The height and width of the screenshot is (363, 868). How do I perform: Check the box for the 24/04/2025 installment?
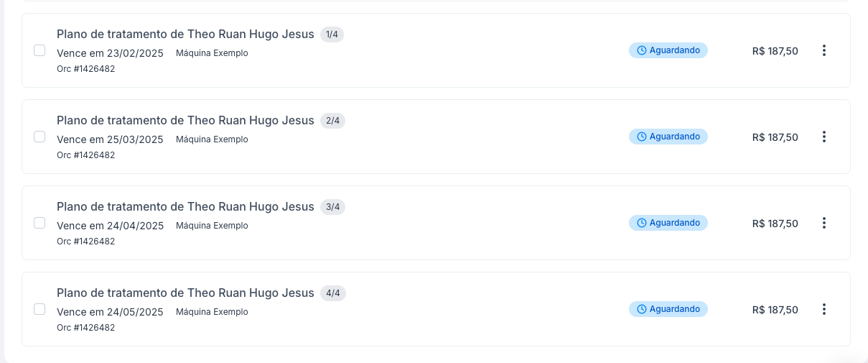(39, 223)
